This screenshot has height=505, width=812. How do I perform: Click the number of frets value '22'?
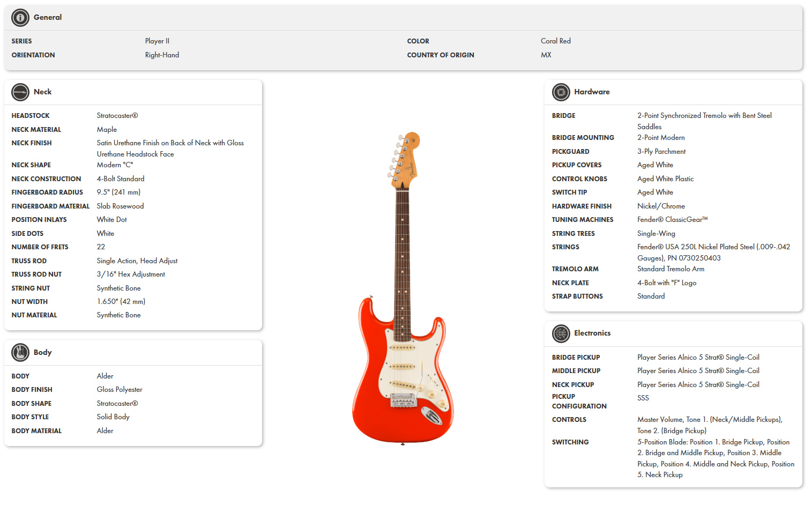101,247
